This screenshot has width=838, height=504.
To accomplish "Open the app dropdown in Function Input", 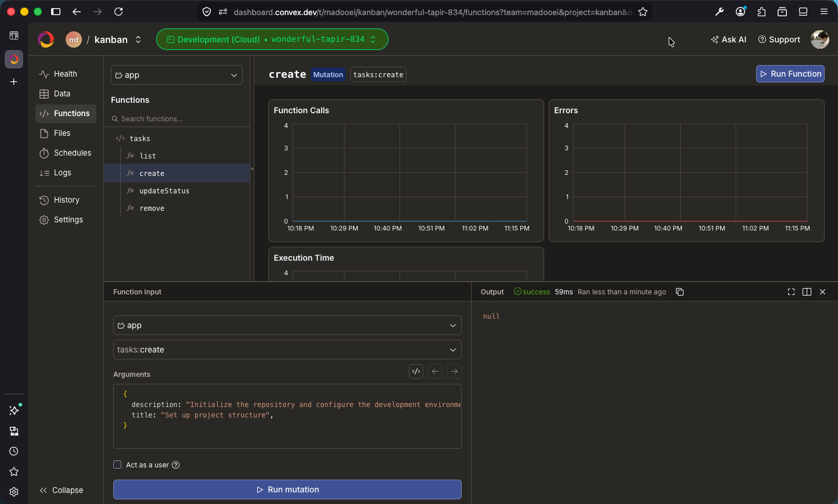I will point(287,325).
